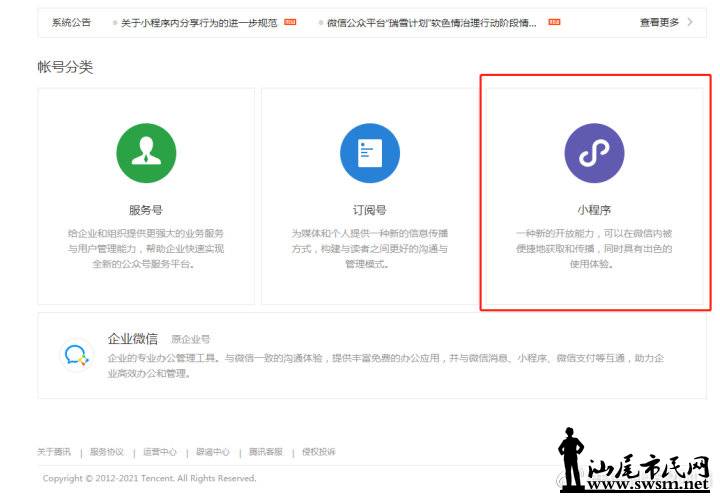Image resolution: width=720 pixels, height=498 pixels.
Task: Open the 查看更多 announcements link
Action: [x=659, y=22]
